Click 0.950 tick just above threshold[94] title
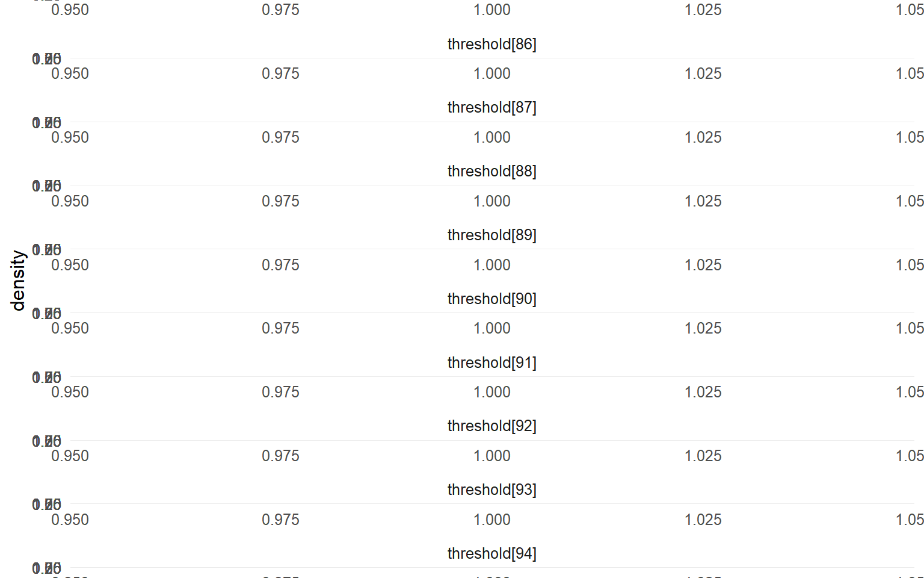 [x=70, y=520]
